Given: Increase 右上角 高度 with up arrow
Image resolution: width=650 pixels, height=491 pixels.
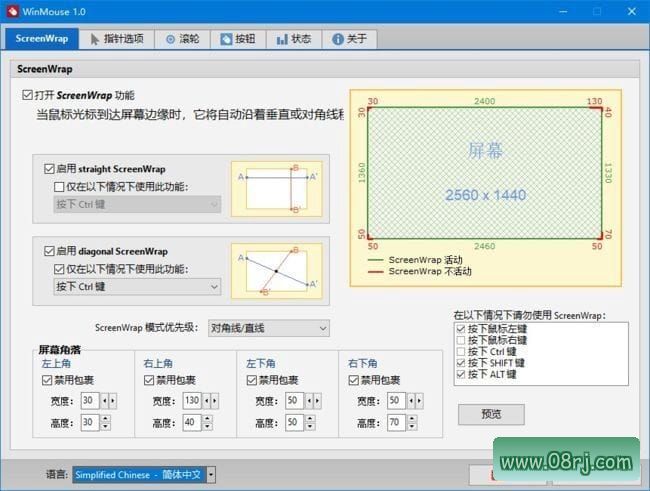Looking at the screenshot, I should [208, 418].
